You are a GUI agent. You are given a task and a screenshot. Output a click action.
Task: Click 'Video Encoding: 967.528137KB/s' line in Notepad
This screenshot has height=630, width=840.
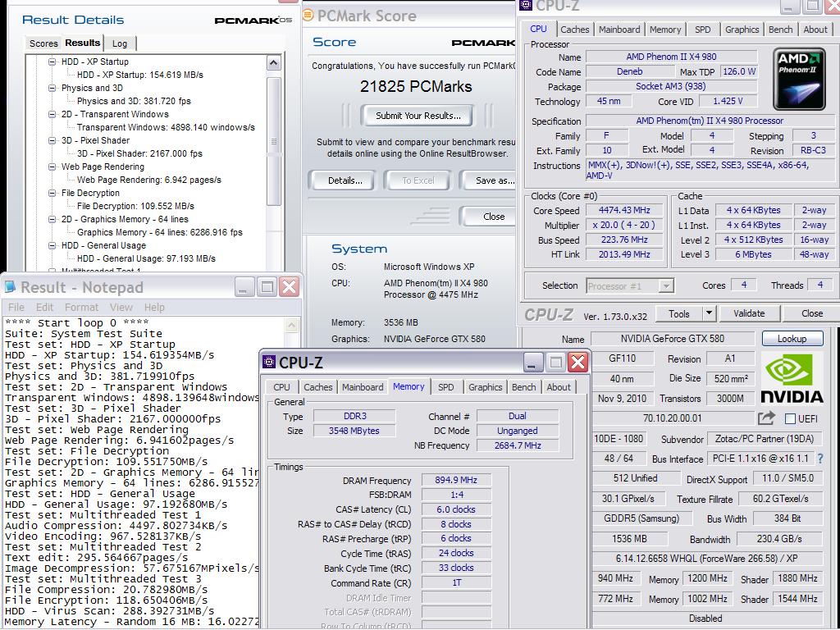click(103, 536)
